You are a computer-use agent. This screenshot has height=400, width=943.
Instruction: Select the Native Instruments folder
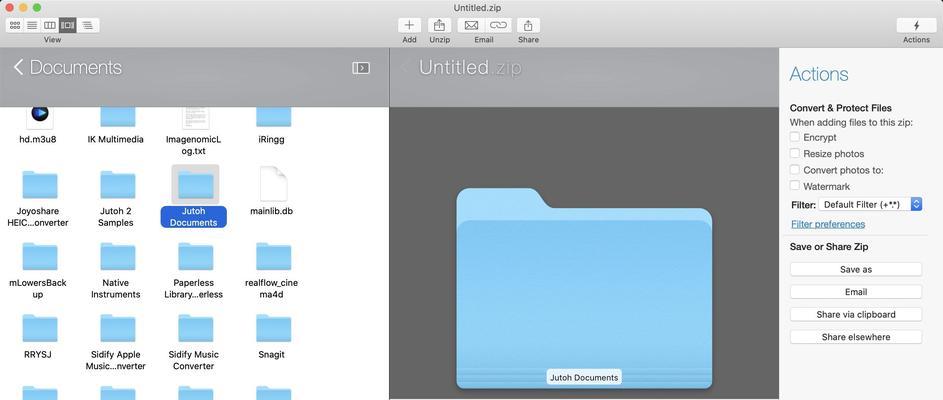[117, 256]
